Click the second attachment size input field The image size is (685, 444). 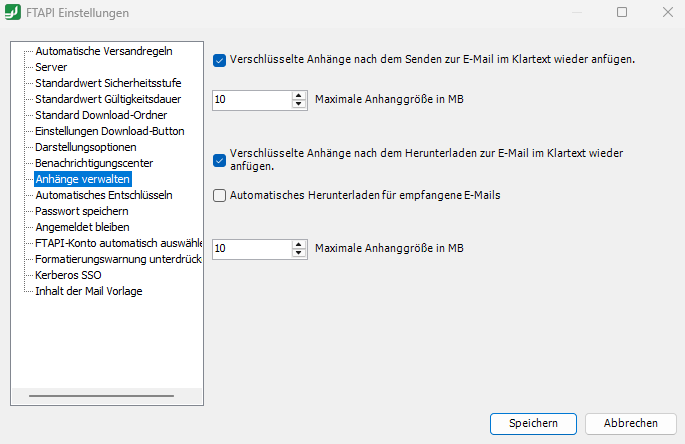click(251, 248)
